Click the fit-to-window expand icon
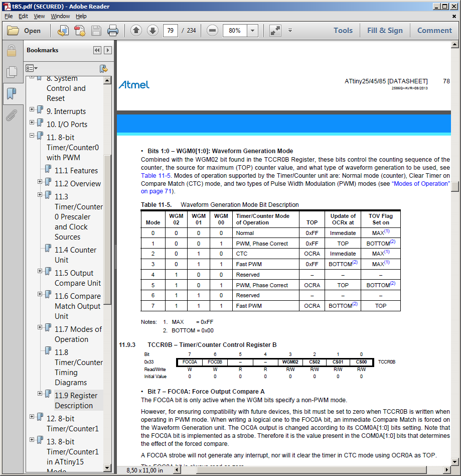 [275, 31]
